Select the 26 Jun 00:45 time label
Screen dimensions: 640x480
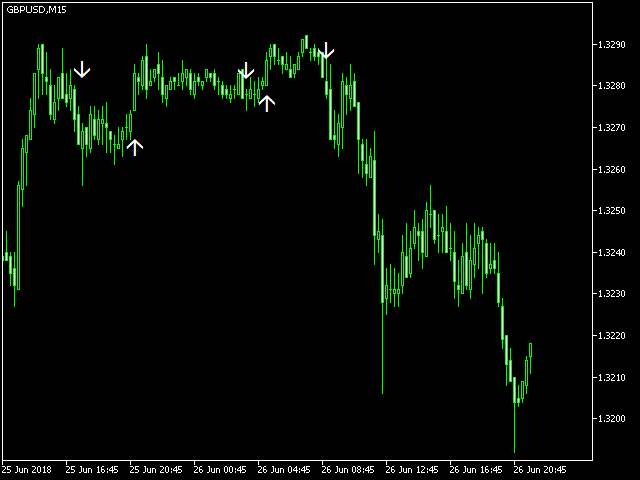tap(220, 470)
